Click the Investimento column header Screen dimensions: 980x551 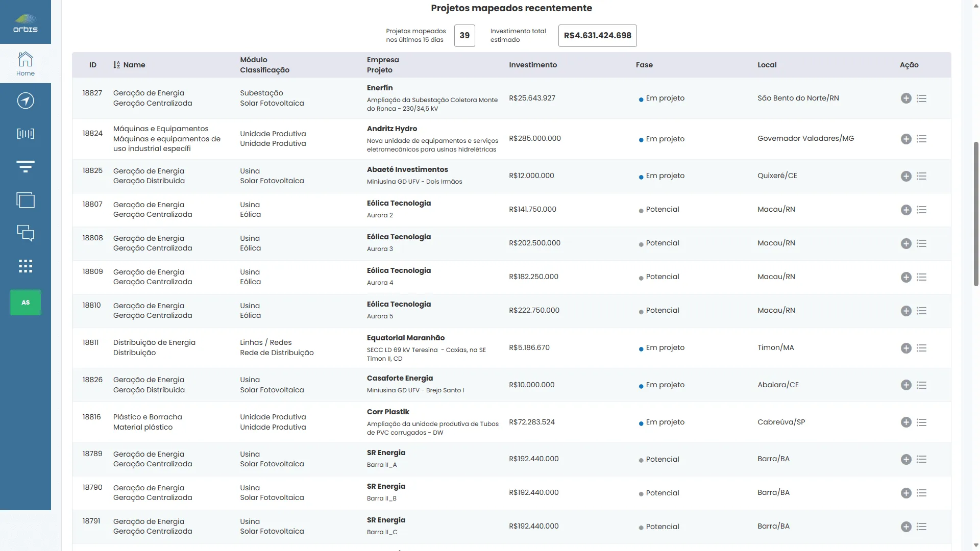[533, 65]
